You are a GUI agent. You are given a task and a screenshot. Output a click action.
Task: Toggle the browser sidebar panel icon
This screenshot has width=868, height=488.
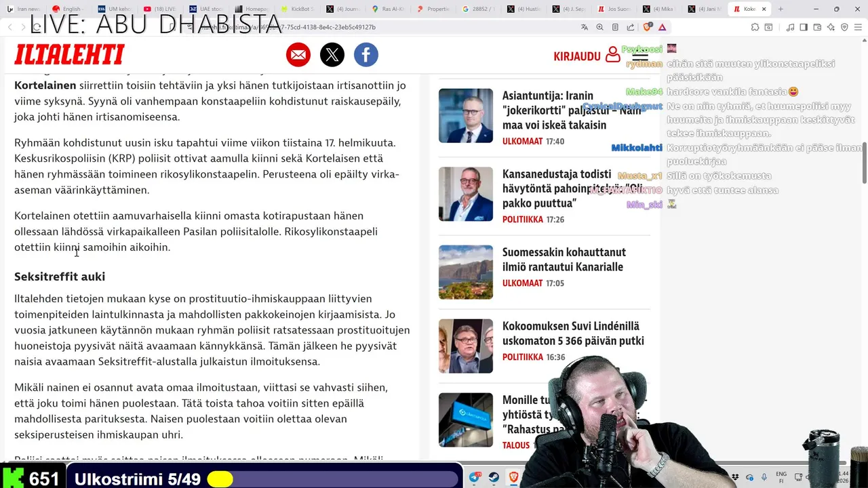pos(804,27)
